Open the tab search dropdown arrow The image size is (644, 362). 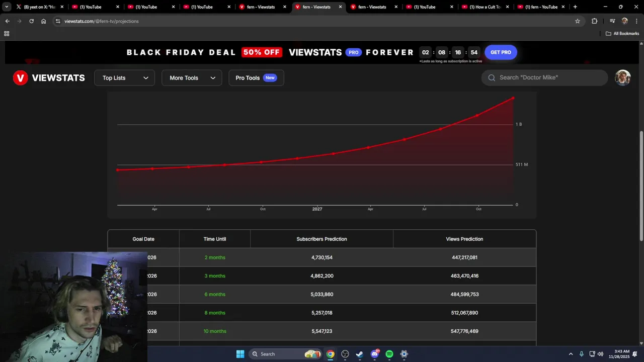click(x=7, y=7)
